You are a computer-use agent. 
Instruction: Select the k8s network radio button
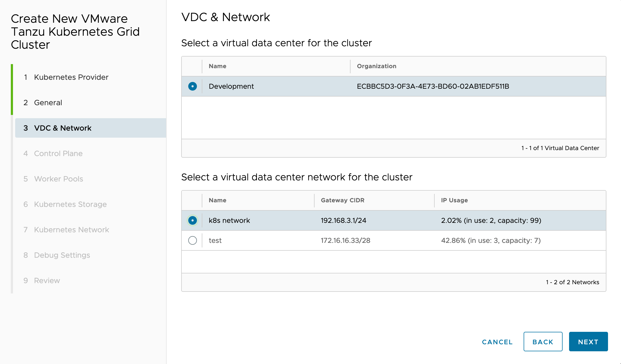192,220
